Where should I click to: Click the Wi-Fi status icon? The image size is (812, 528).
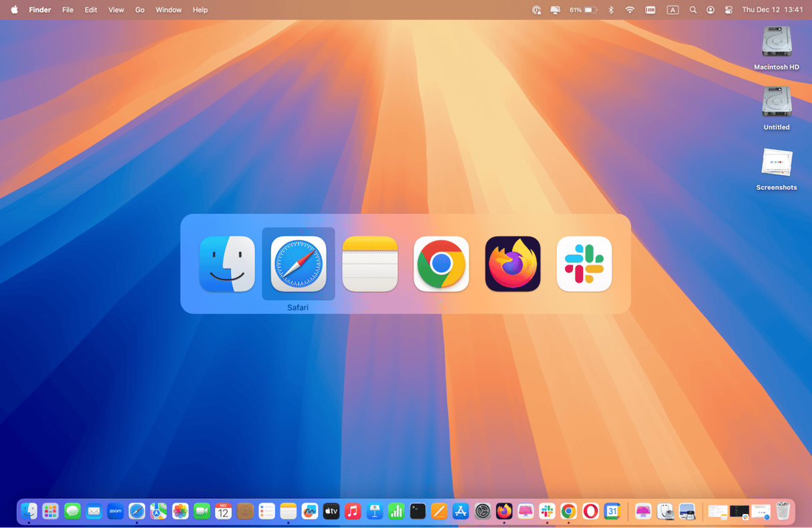(x=630, y=10)
